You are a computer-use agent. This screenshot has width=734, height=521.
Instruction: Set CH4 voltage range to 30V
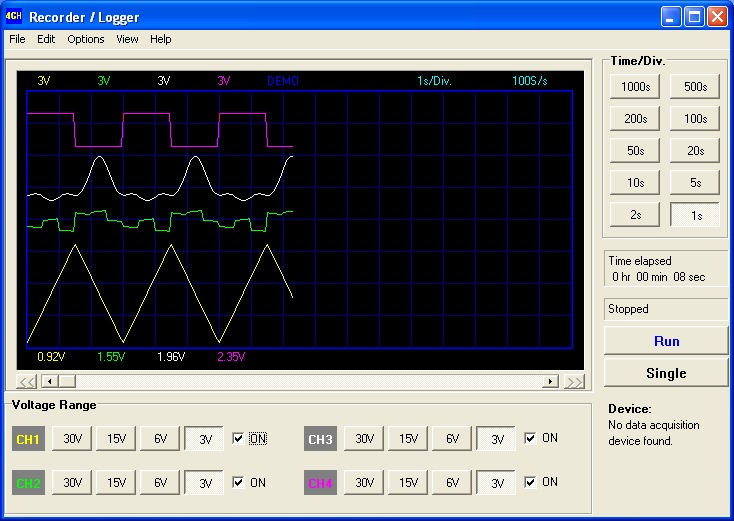(x=364, y=483)
